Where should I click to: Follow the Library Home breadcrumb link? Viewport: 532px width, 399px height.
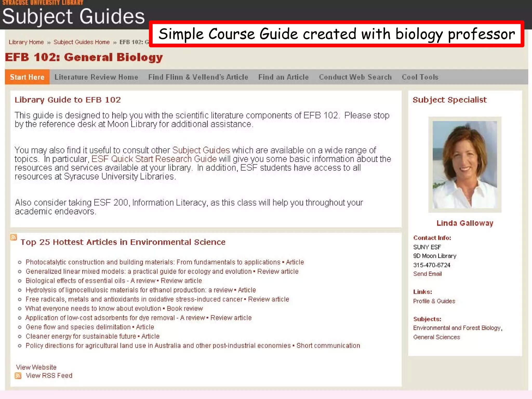(x=26, y=42)
